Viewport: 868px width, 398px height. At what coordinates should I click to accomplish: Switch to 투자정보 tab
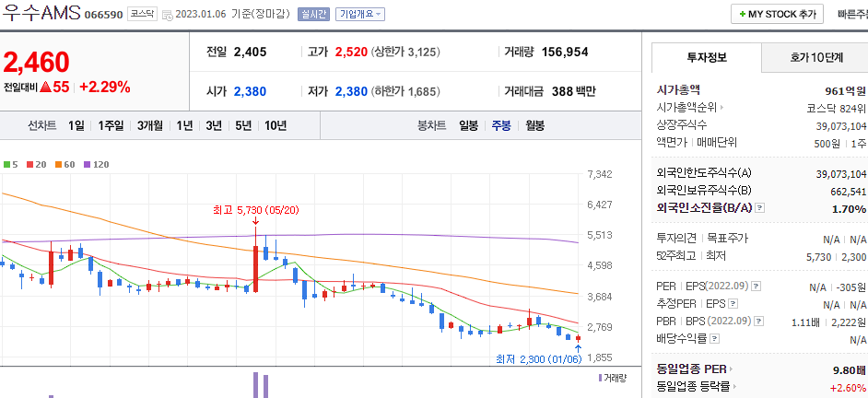(x=707, y=57)
